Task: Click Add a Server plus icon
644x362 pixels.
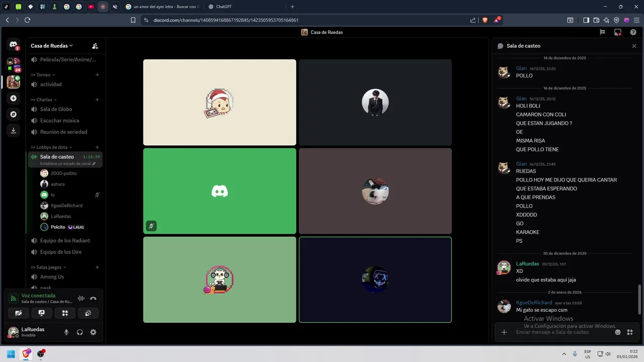Action: (x=14, y=99)
